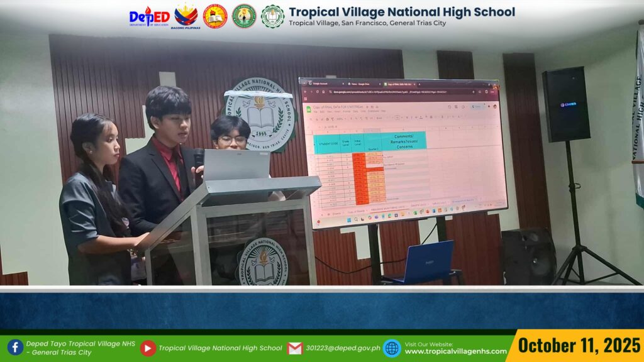Click the browser address bar on projected screen

390,92
